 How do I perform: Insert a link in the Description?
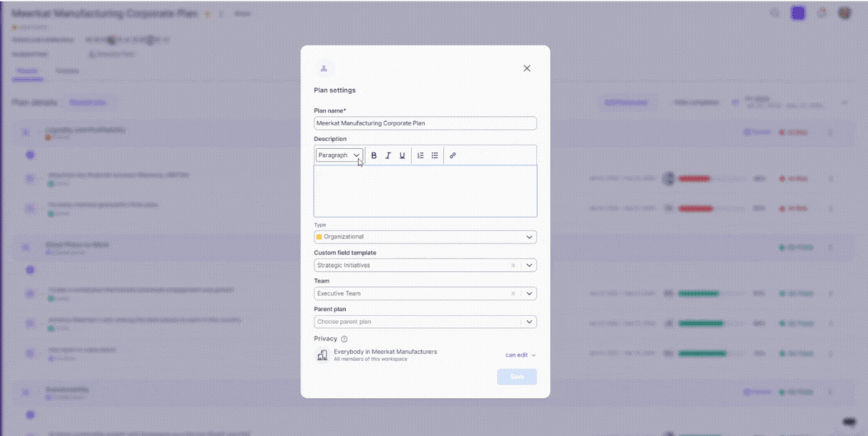pyautogui.click(x=453, y=156)
